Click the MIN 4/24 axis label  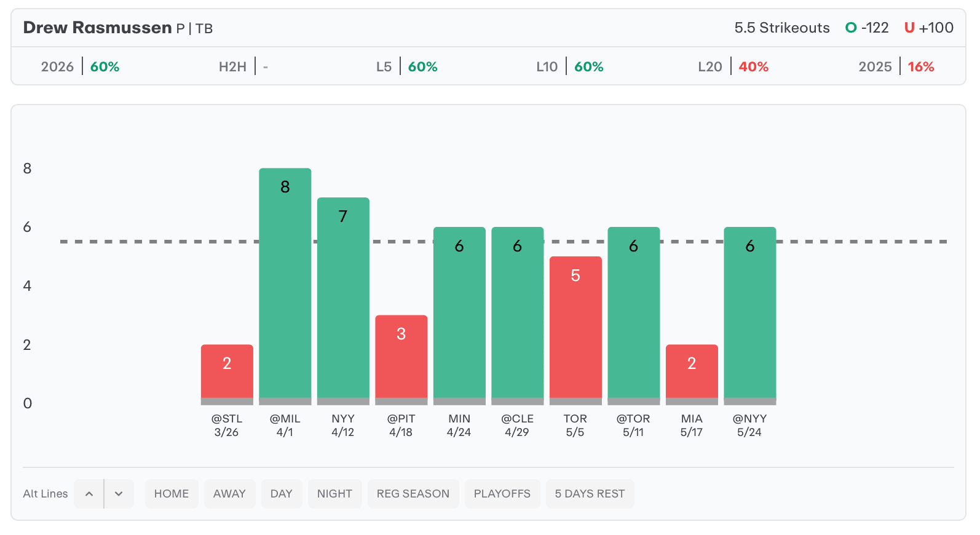pos(459,426)
